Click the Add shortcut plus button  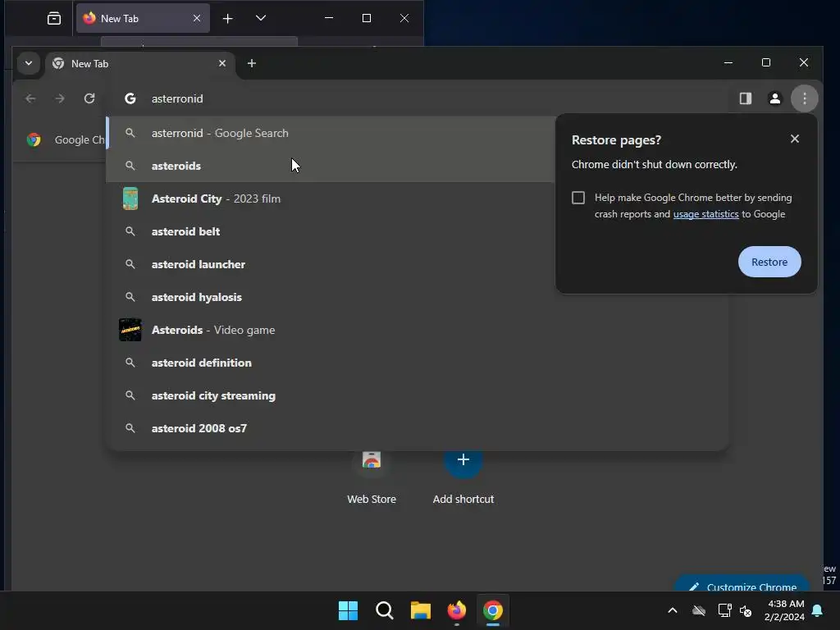(x=463, y=459)
